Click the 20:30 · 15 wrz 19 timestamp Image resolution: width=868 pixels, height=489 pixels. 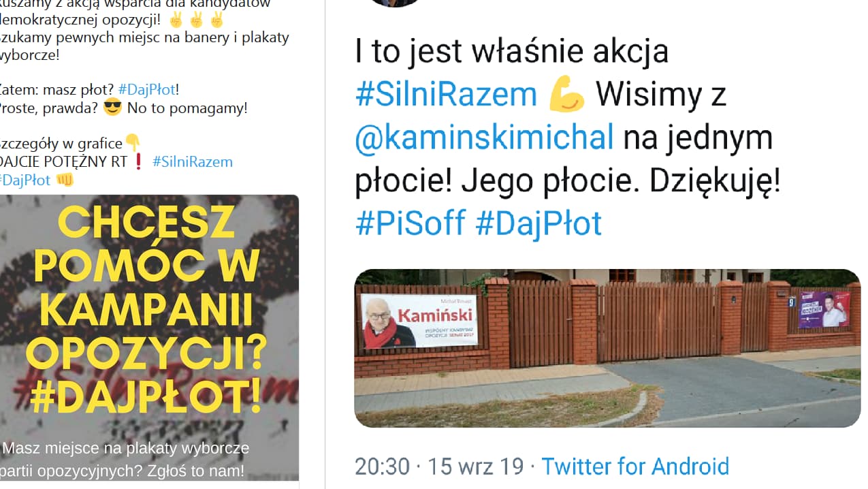pos(440,467)
